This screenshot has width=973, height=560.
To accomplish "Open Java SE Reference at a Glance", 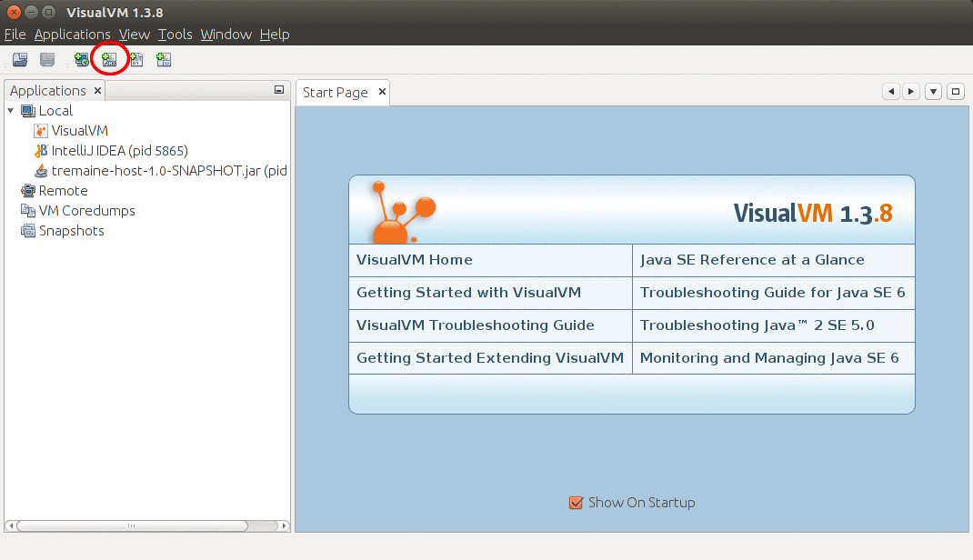I will coord(752,260).
